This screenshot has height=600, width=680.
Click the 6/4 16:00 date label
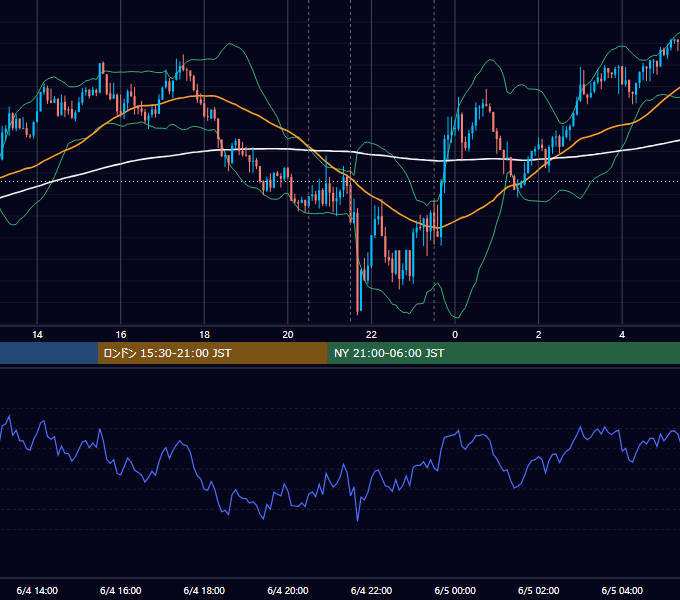pyautogui.click(x=121, y=590)
